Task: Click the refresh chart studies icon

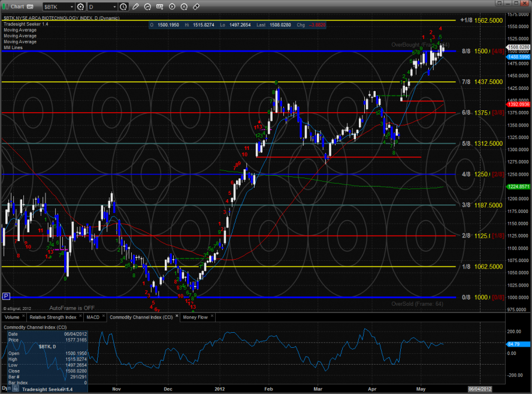Action: pyautogui.click(x=148, y=7)
